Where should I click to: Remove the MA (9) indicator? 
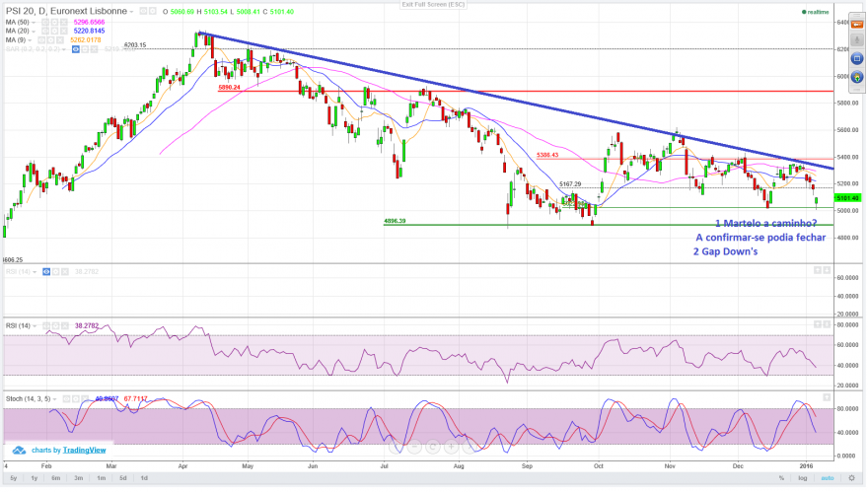pos(60,39)
